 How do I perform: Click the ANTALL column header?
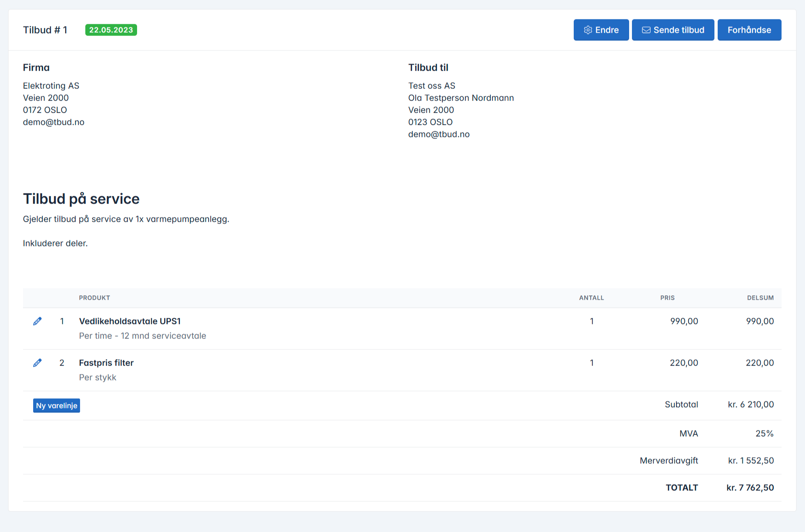(591, 298)
